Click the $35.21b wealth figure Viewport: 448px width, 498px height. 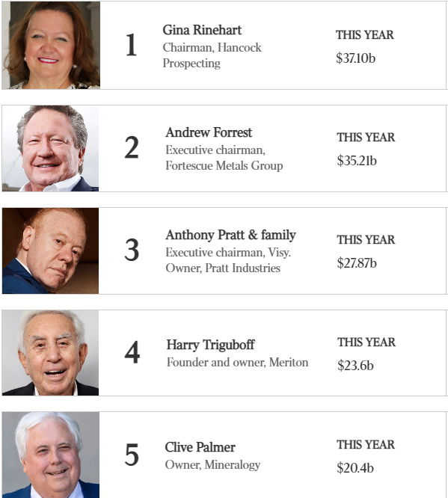[x=357, y=161]
